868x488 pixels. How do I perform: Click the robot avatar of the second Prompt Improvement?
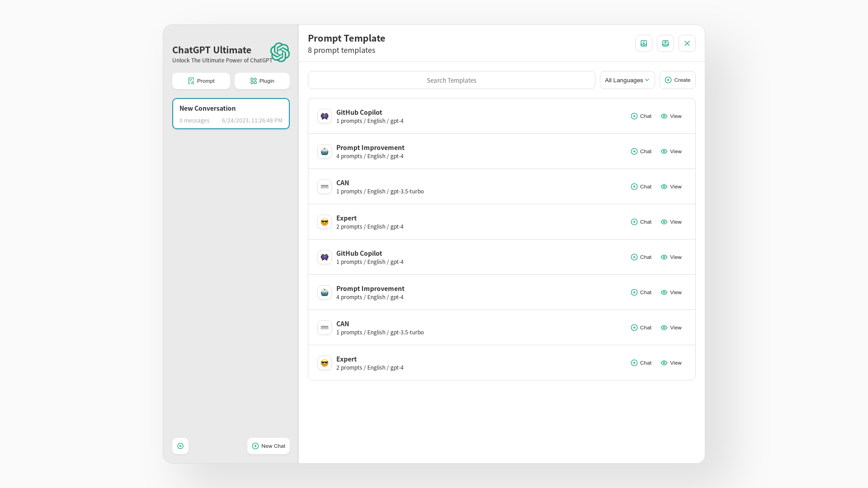tap(325, 292)
